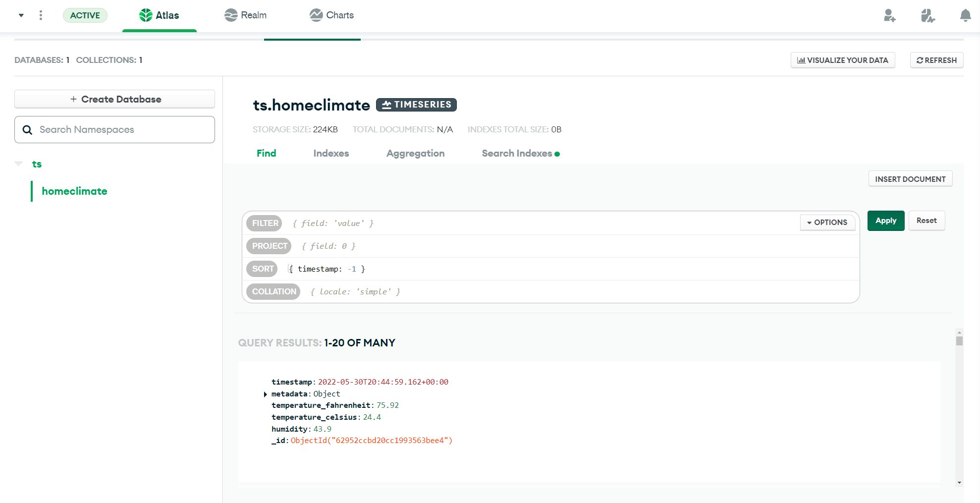980x503 pixels.
Task: Open the project activity feed icon
Action: click(927, 16)
